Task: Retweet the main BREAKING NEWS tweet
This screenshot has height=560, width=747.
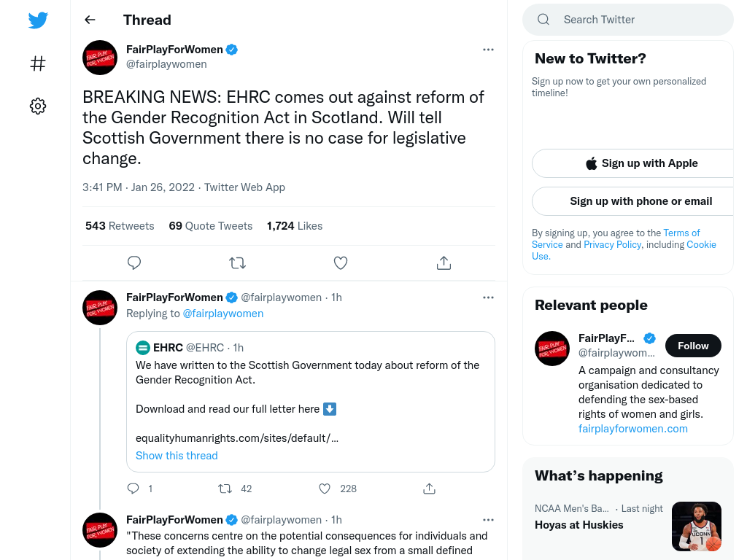Action: [237, 262]
